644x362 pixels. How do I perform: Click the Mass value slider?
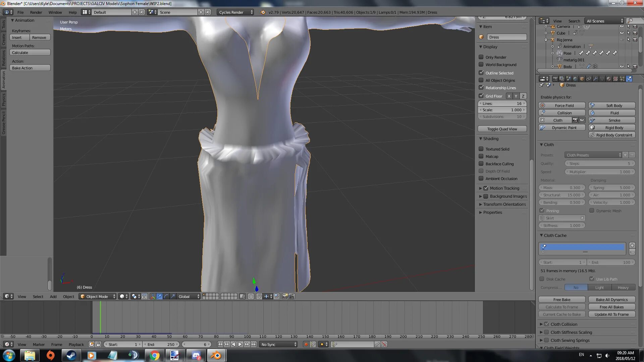click(561, 188)
